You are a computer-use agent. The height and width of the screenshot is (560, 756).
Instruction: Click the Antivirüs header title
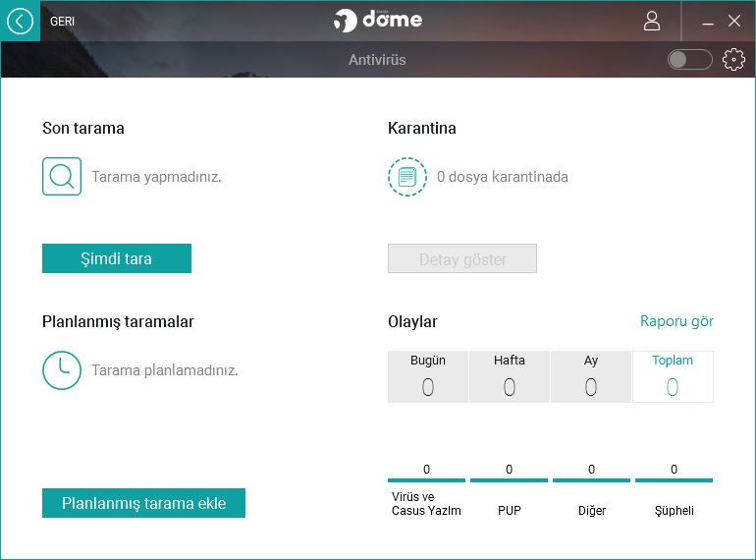coord(378,60)
